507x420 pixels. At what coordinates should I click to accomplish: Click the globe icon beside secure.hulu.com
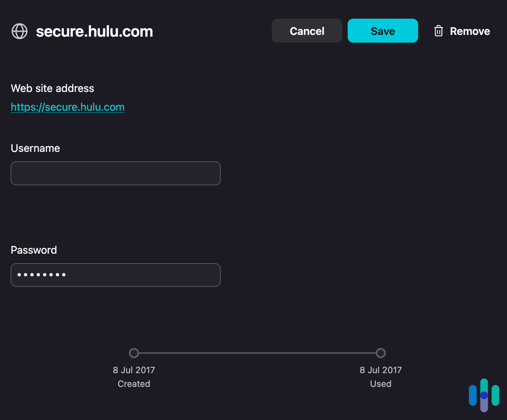coord(19,31)
